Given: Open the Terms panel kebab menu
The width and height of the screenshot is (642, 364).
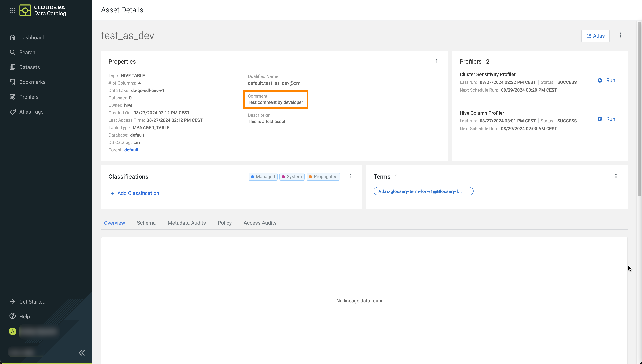Looking at the screenshot, I should coord(616,176).
